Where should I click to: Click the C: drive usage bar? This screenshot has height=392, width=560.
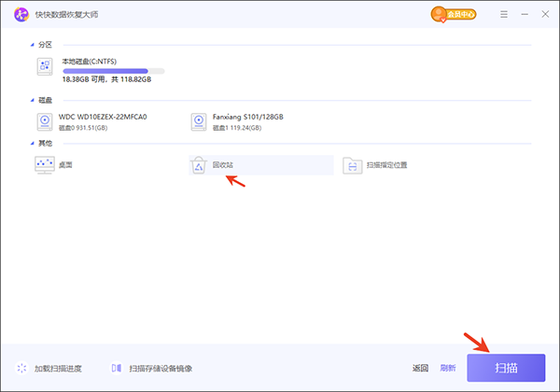tap(114, 71)
